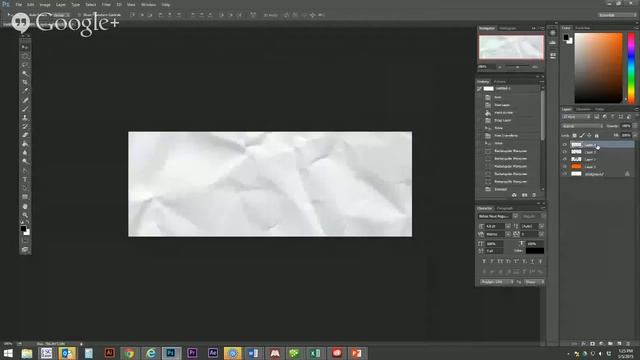Select the Move tool in the toolbox
Viewport: 640px width, 360px height.
click(x=25, y=47)
